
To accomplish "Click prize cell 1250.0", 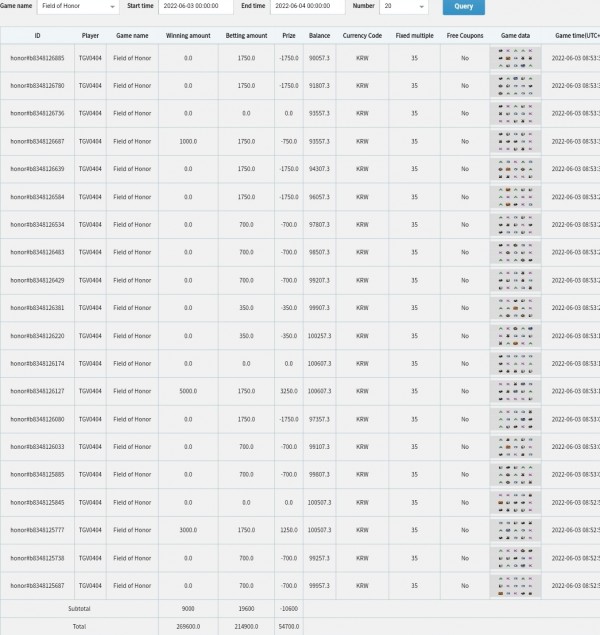I will tap(289, 530).
